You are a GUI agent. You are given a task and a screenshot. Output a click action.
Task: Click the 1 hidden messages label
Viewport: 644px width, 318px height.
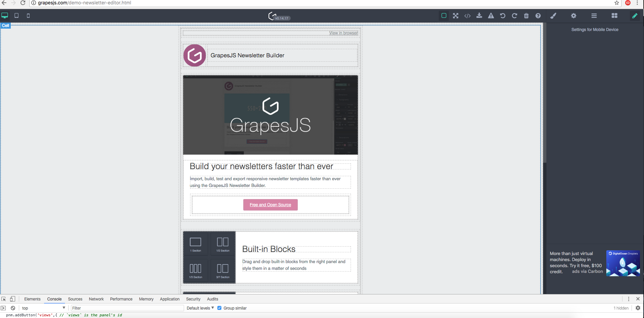pos(621,308)
